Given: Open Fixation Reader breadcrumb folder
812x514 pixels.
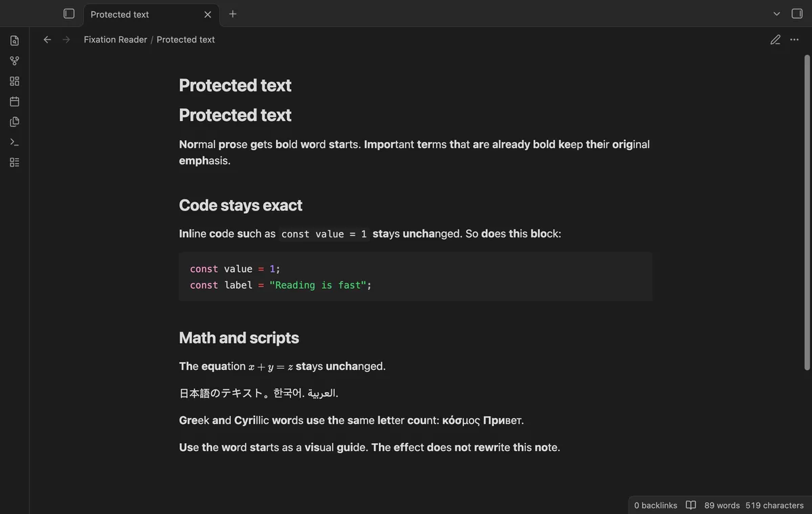Looking at the screenshot, I should tap(115, 39).
